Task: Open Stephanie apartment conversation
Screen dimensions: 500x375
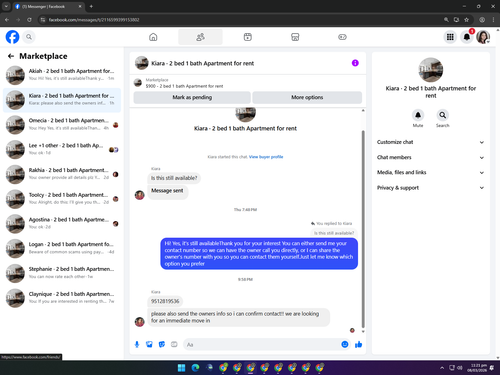Action: (62, 273)
